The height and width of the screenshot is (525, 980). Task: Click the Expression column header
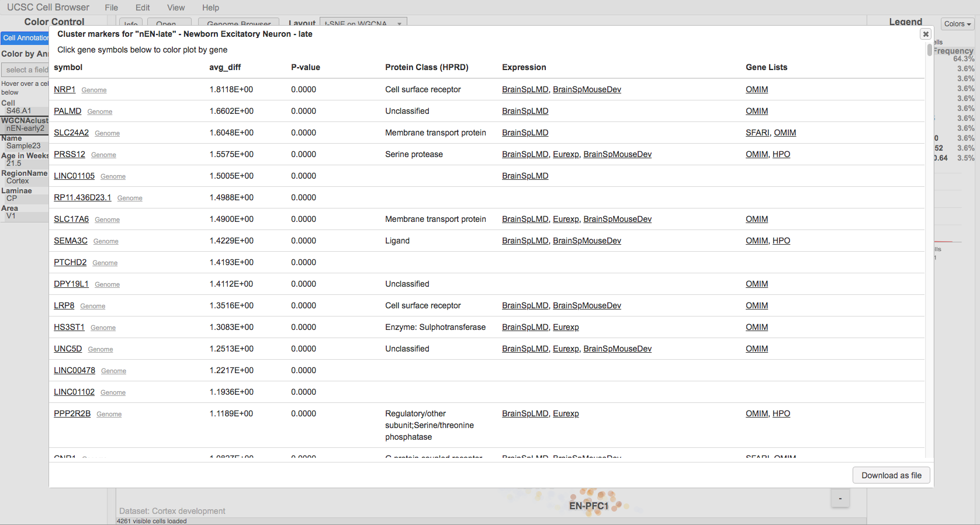[524, 67]
